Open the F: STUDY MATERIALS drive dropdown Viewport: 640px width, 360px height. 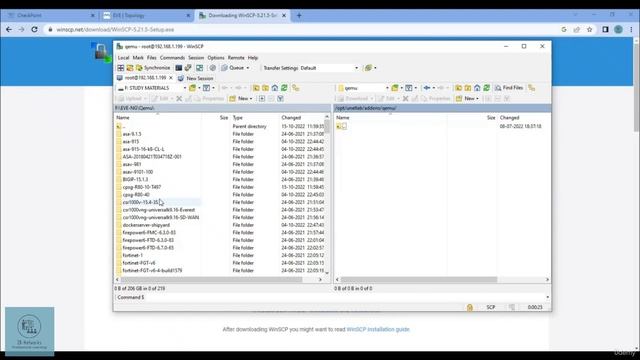pos(152,88)
